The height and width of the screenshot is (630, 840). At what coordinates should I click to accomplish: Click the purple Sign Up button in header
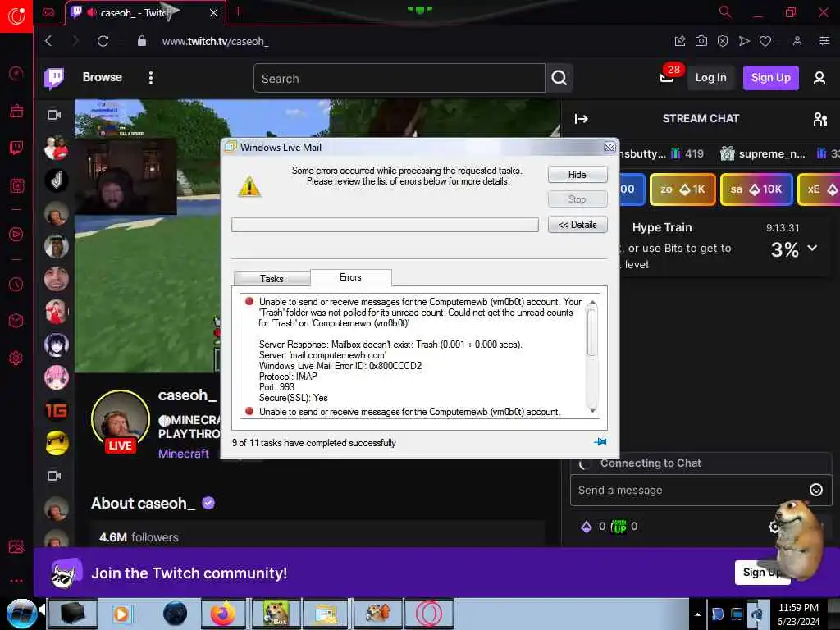tap(771, 78)
